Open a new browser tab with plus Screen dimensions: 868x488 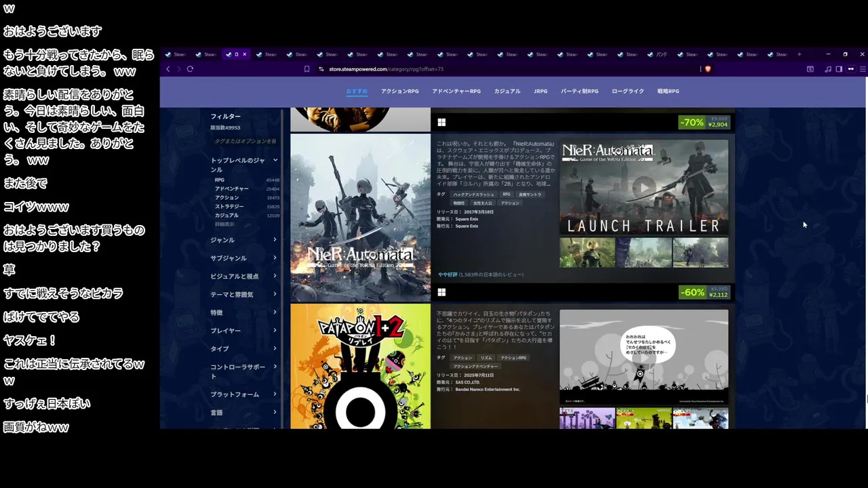click(799, 54)
